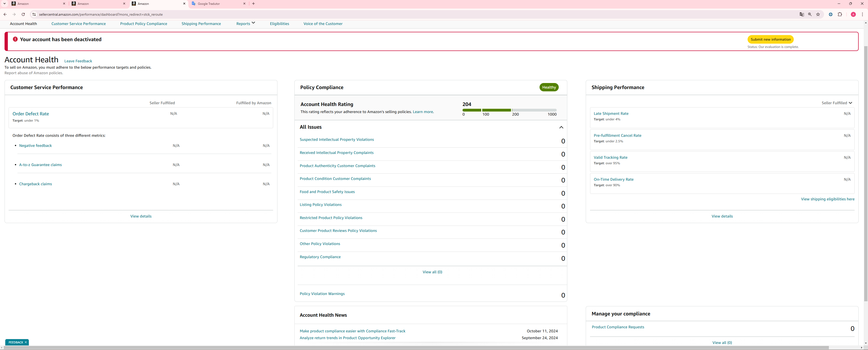Open Restricted Product Policy Violations link
The width and height of the screenshot is (868, 350).
(331, 218)
